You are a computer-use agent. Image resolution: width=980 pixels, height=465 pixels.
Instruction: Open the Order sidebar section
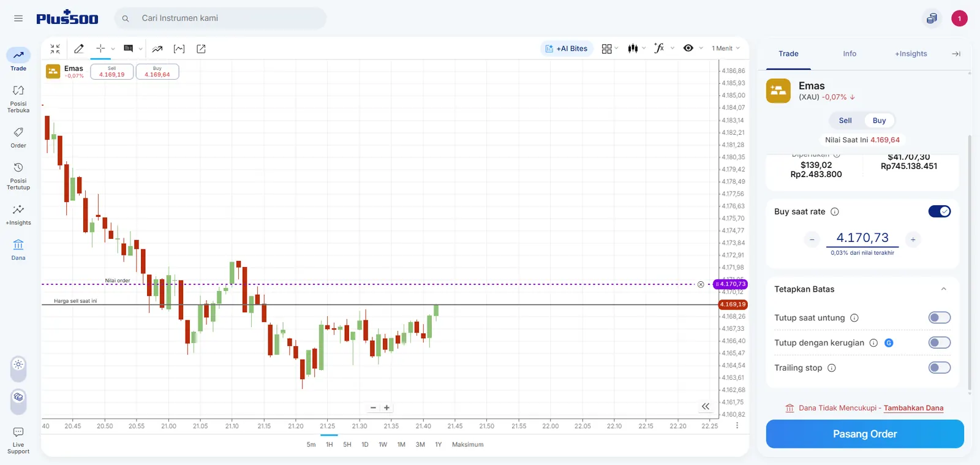click(18, 137)
